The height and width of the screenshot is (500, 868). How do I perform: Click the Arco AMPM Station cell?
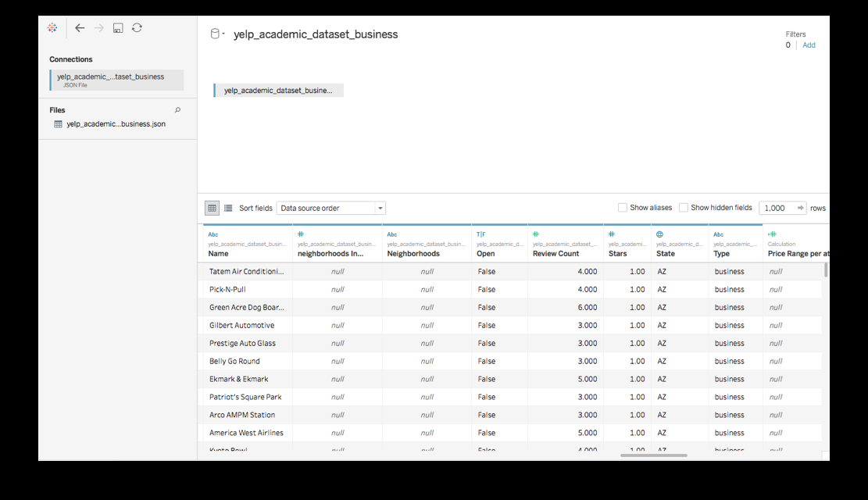(246, 415)
